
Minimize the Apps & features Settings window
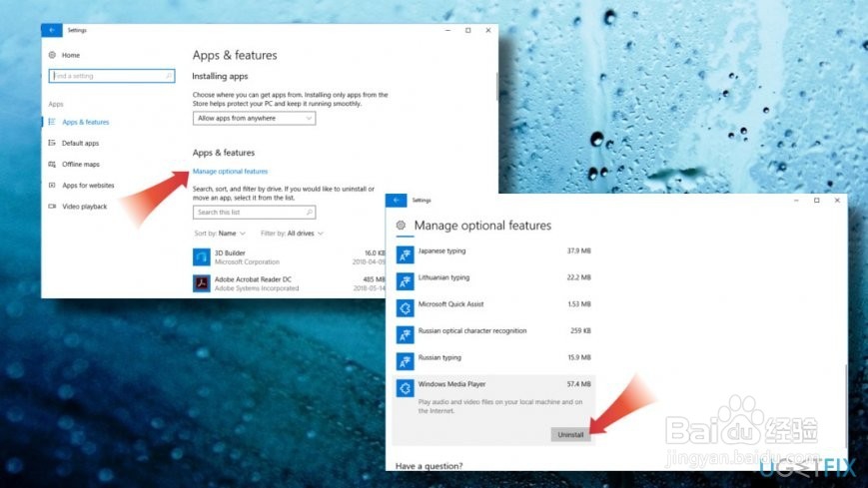(447, 30)
